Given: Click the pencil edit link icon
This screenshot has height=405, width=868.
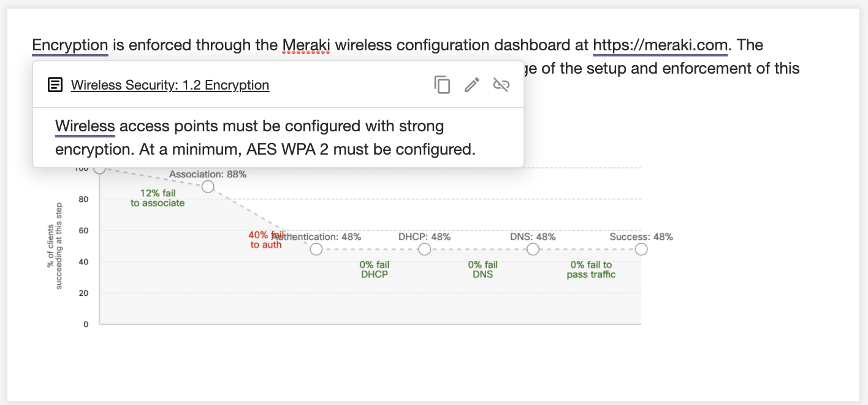Looking at the screenshot, I should [x=471, y=85].
